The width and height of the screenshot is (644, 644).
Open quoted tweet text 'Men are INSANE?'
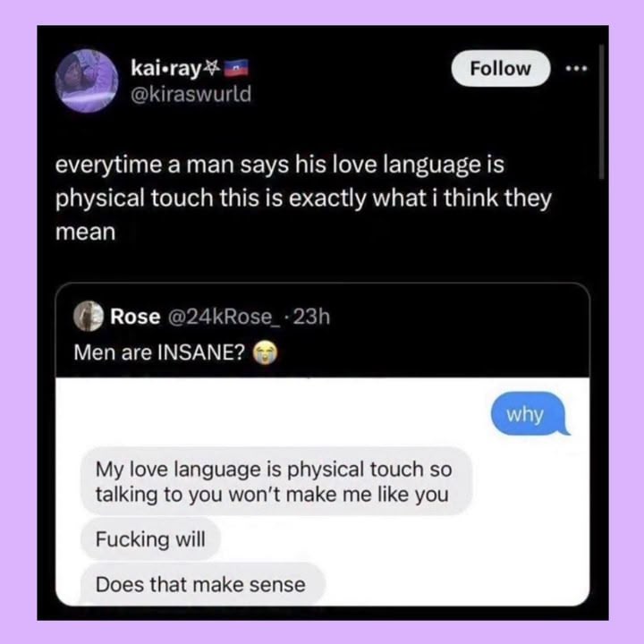click(x=159, y=352)
